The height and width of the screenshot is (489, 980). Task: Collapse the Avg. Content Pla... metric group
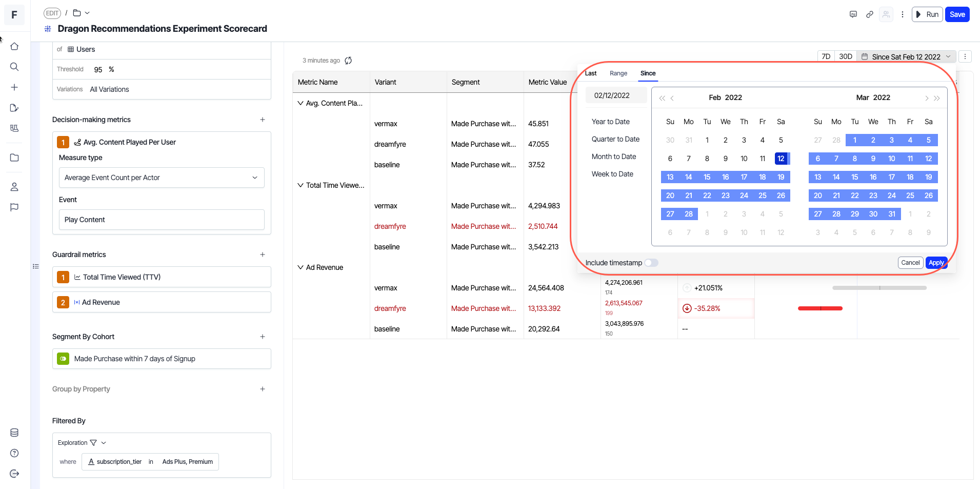[x=301, y=103]
